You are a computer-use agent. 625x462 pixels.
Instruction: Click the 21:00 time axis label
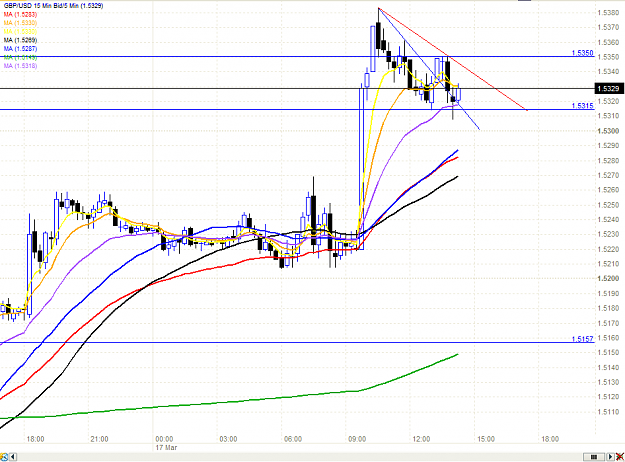coord(99,439)
